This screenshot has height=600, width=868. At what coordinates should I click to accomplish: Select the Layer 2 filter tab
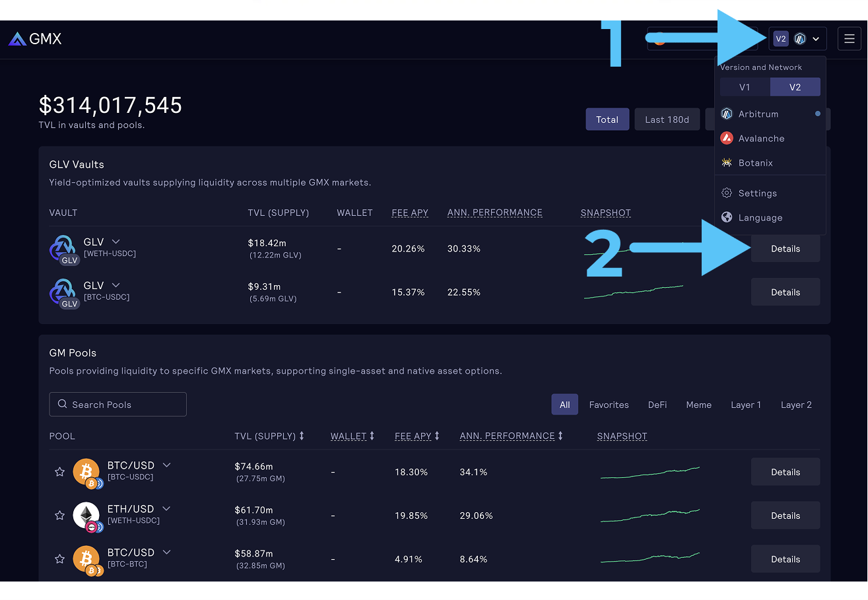pyautogui.click(x=796, y=405)
